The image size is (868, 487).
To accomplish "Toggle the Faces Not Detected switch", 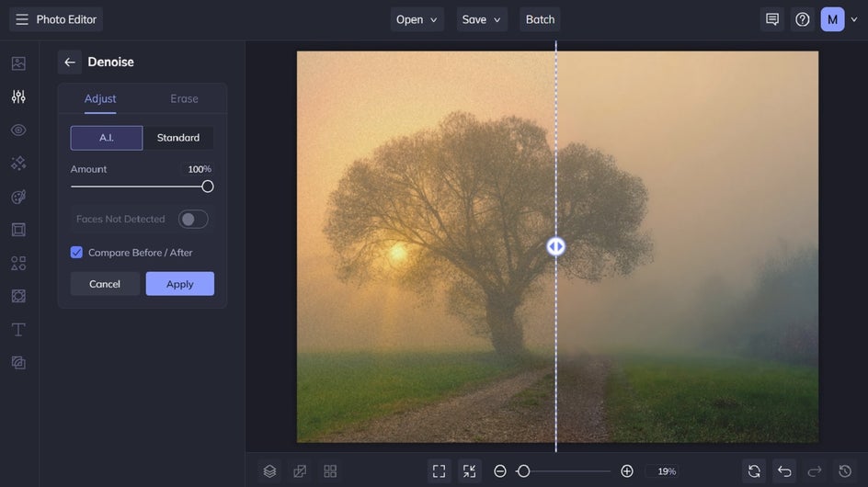I will pos(193,219).
